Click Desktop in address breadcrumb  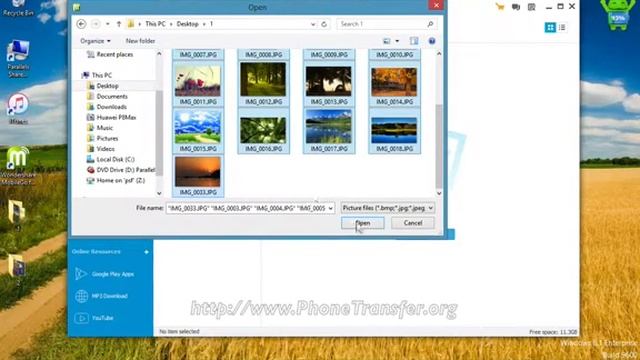(187, 24)
